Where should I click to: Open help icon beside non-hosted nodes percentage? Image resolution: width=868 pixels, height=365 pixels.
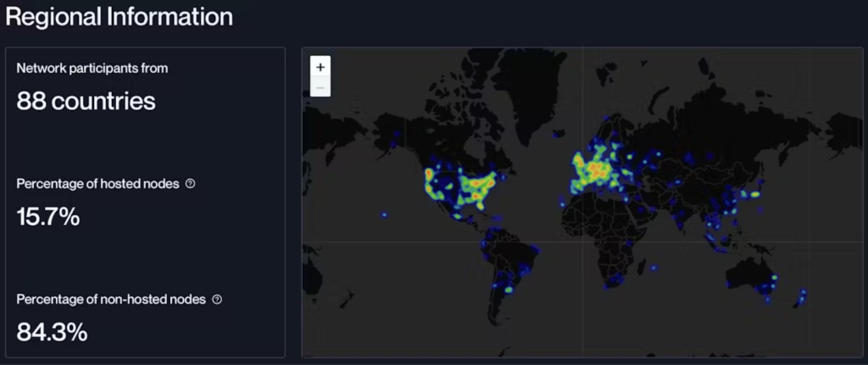[217, 299]
